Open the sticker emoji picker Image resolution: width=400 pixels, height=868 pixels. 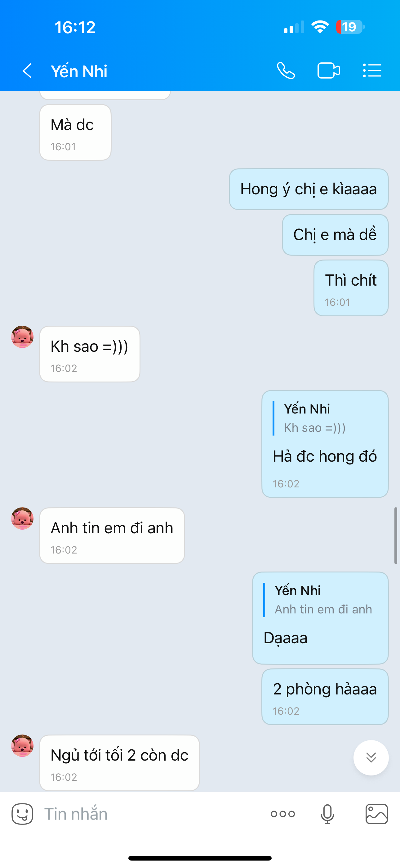(x=23, y=814)
